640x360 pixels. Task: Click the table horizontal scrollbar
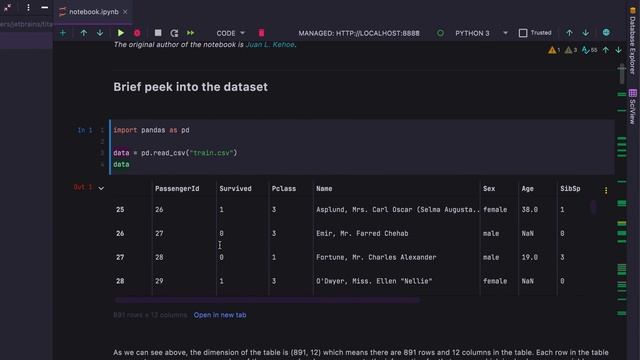click(x=267, y=300)
